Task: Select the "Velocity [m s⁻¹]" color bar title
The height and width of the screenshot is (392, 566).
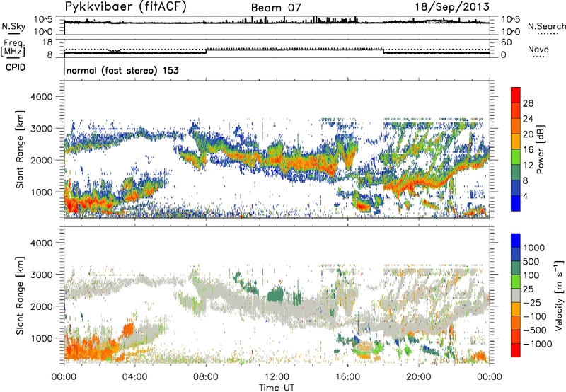Action: tap(559, 296)
